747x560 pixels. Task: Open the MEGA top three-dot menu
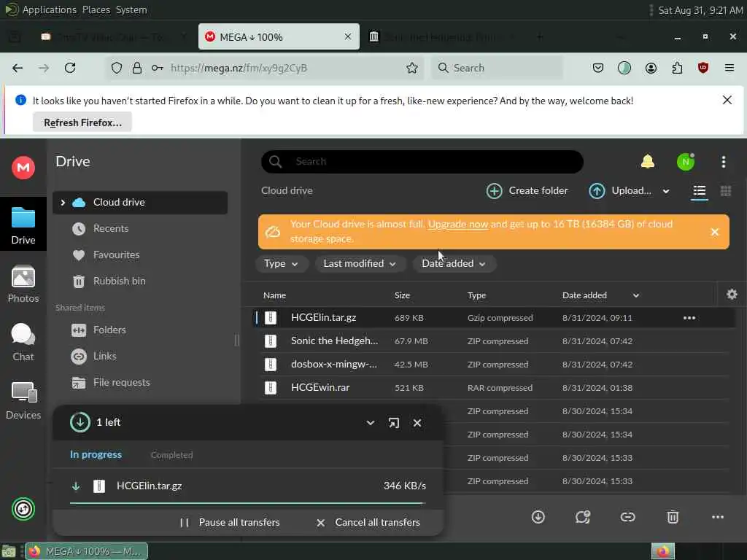tap(723, 162)
